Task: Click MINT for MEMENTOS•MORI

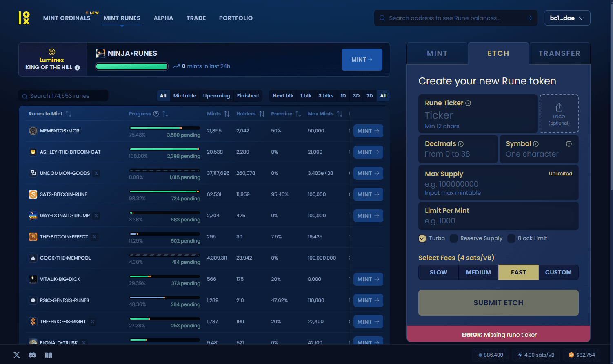Action: tap(368, 131)
